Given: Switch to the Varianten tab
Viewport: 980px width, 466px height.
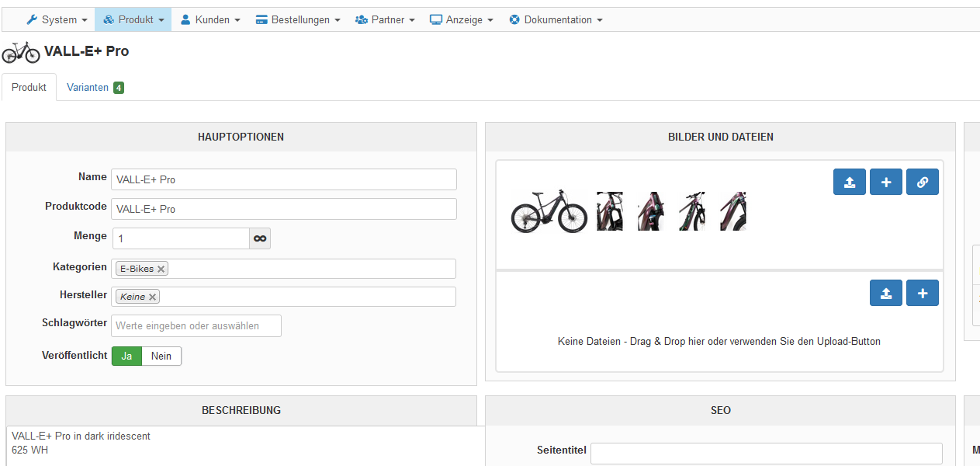Looking at the screenshot, I should pyautogui.click(x=95, y=88).
